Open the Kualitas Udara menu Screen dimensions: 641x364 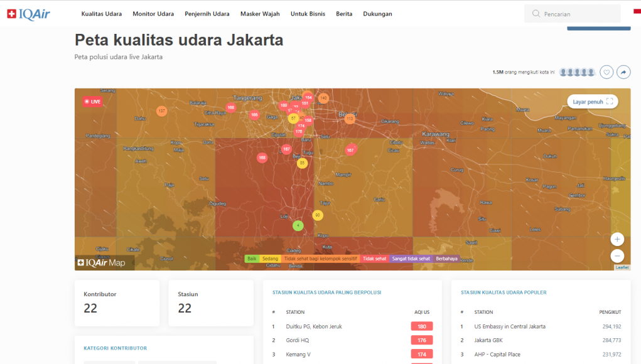[x=102, y=14]
